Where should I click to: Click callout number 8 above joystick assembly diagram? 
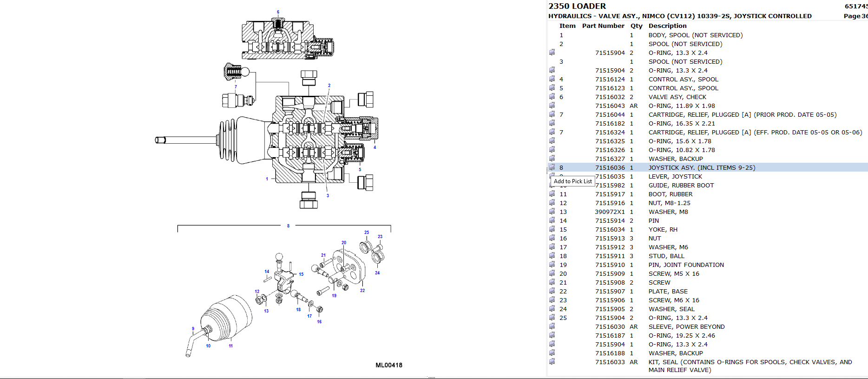tap(288, 226)
